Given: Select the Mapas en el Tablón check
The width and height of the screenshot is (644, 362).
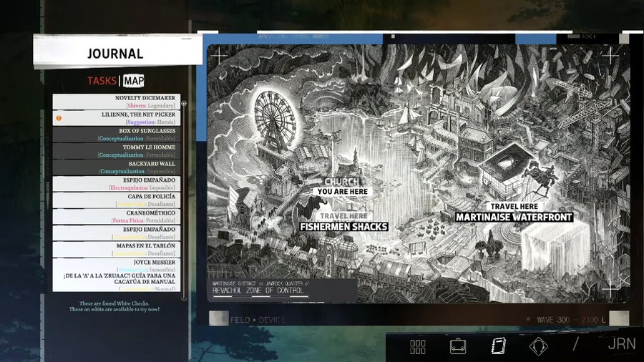Looking at the screenshot, I should pyautogui.click(x=116, y=249).
